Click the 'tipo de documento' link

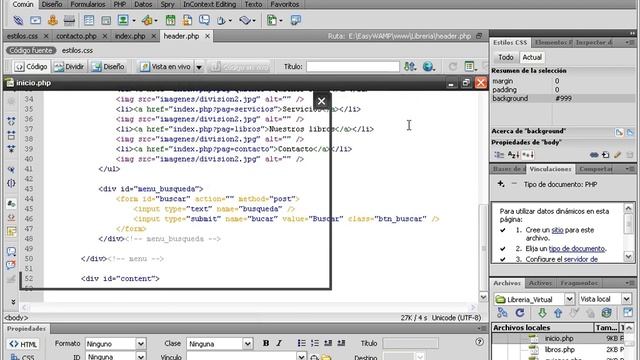pyautogui.click(x=577, y=249)
